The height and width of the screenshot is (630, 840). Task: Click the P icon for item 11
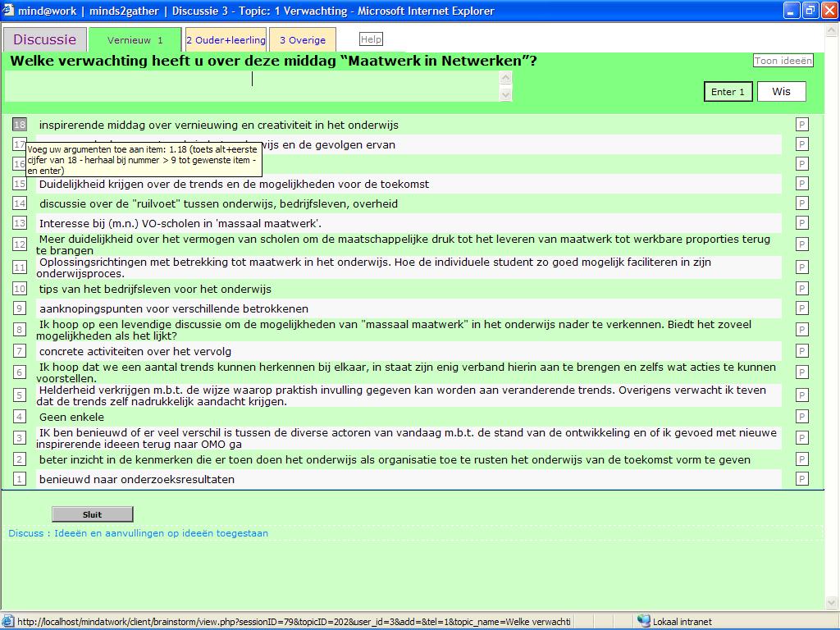(802, 267)
